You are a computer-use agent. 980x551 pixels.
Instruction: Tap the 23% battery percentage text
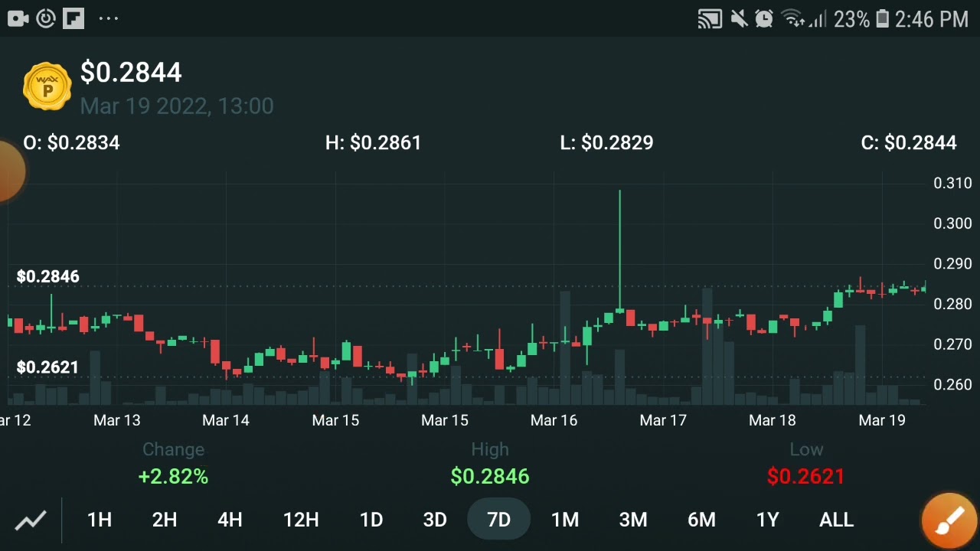pos(852,19)
